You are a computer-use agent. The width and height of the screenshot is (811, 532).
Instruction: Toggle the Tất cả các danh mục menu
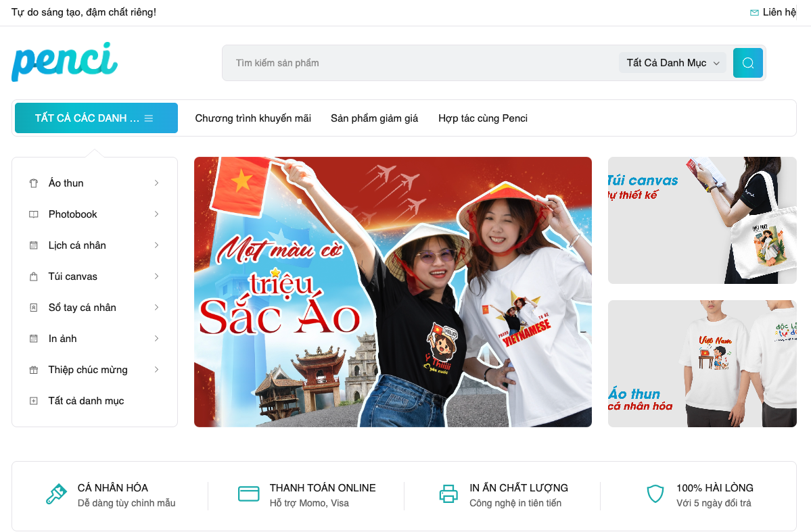coord(95,118)
